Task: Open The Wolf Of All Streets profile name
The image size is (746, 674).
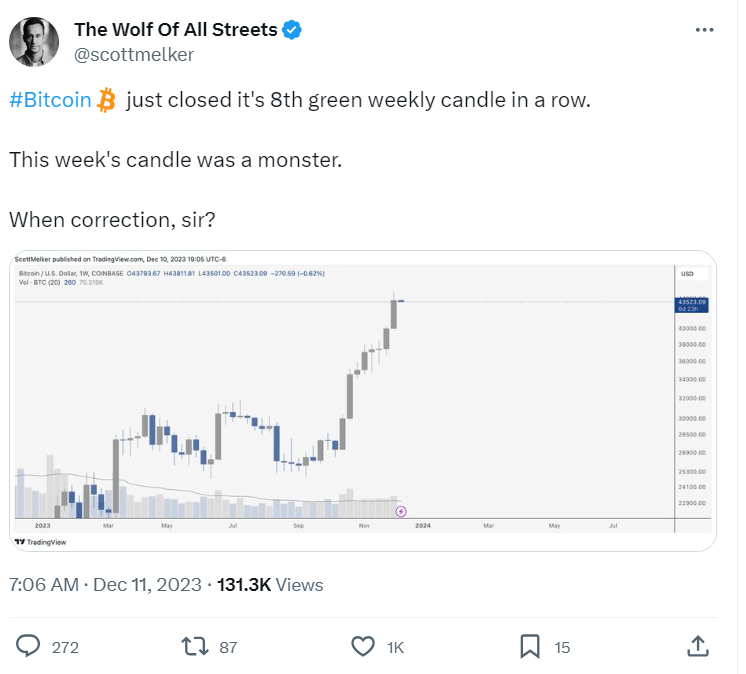Action: coord(175,30)
